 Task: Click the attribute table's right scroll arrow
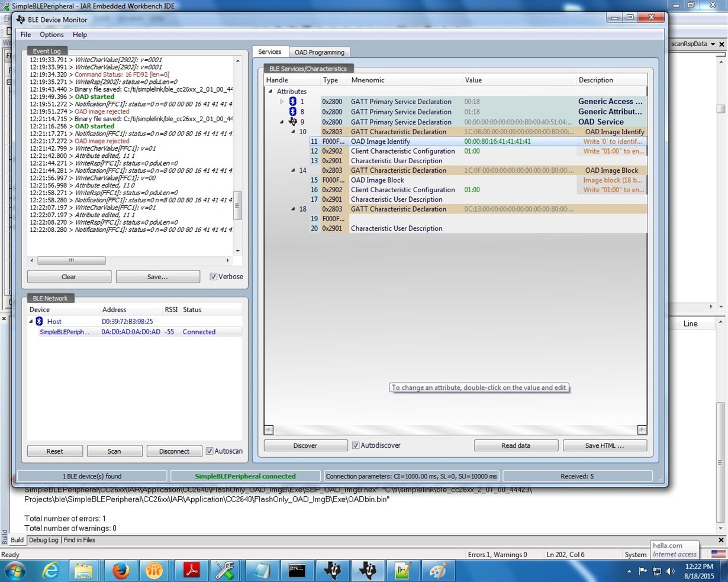(x=642, y=429)
